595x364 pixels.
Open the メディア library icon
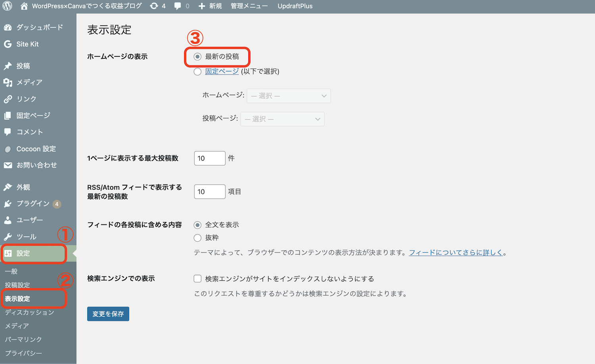pyautogui.click(x=8, y=82)
